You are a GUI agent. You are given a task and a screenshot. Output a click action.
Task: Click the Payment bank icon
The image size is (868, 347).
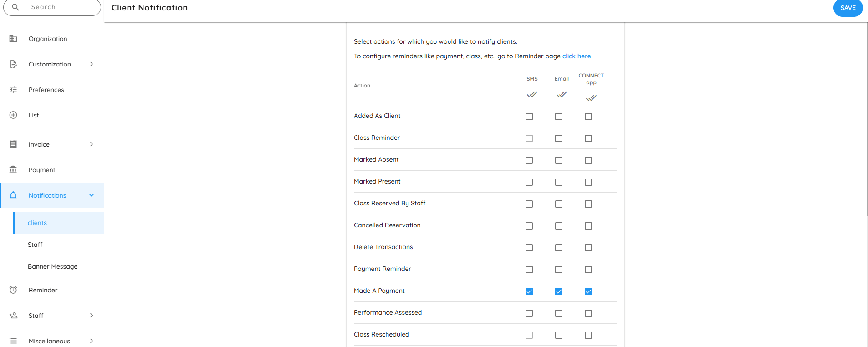point(13,170)
